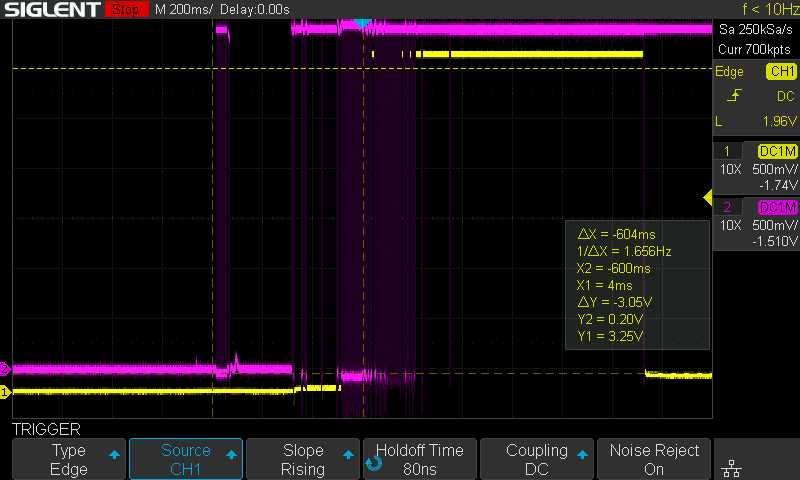Screen dimensions: 800x480
Task: Select the cyan trigger position marker
Action: point(362,22)
